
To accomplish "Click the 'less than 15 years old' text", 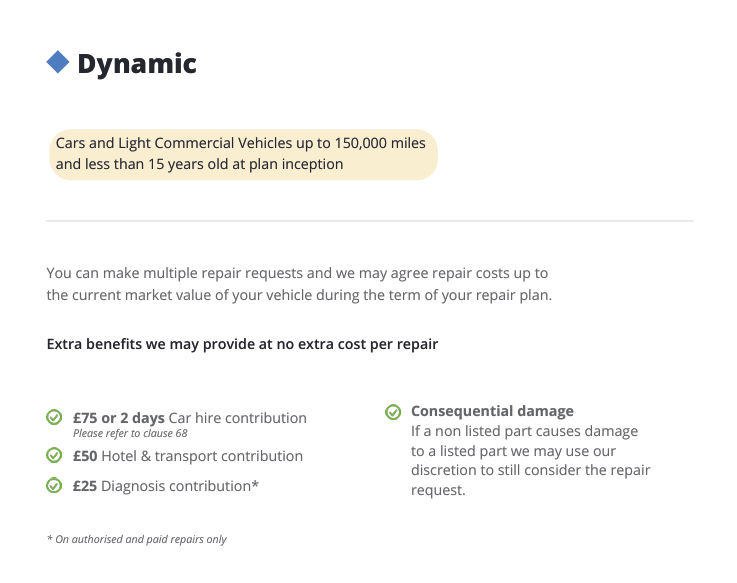I will coord(200,164).
